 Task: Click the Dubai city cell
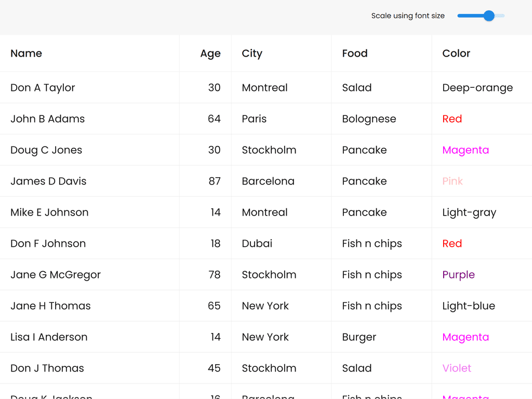pos(257,244)
